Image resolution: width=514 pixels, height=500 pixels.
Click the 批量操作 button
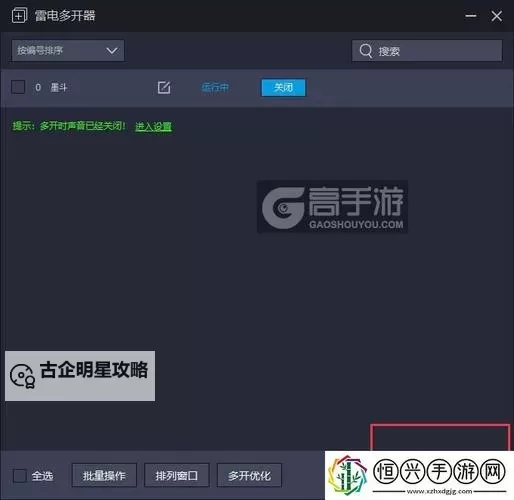coord(104,475)
